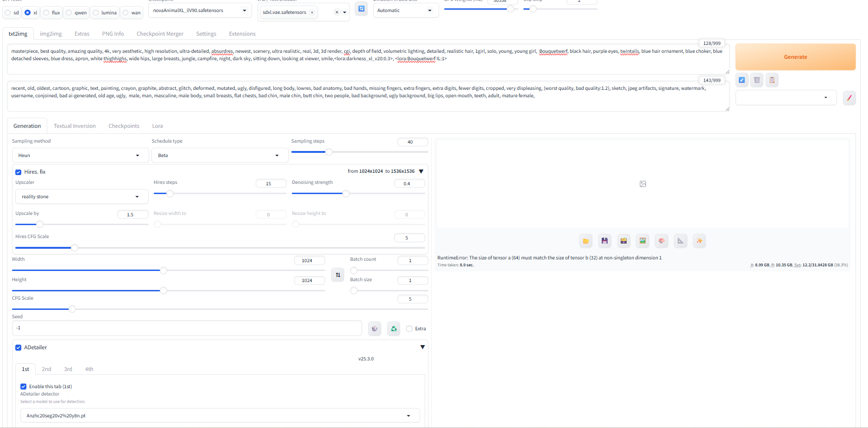
Task: Open the Schedule type dropdown
Action: (x=220, y=155)
